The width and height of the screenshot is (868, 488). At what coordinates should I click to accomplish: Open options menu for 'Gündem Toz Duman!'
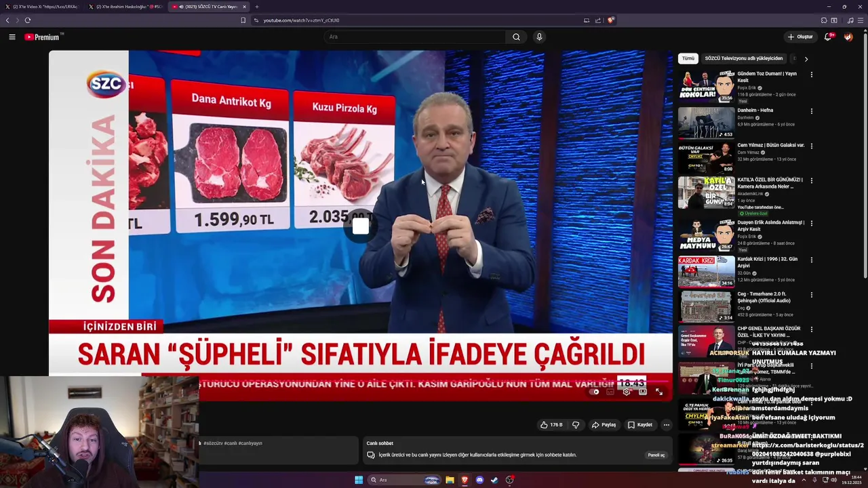(811, 75)
